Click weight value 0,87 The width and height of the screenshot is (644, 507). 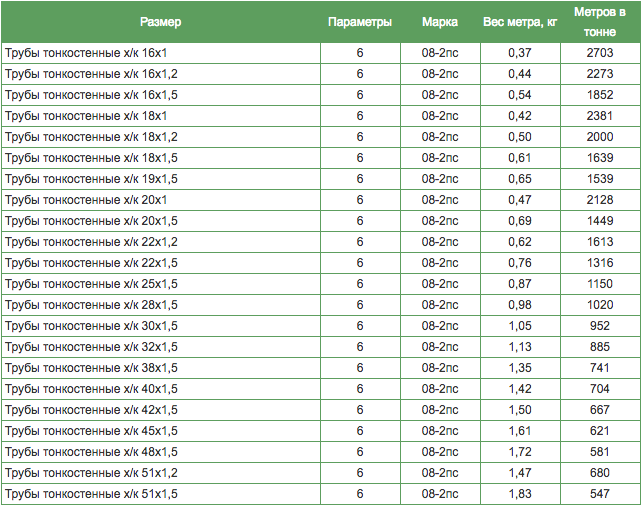click(520, 283)
